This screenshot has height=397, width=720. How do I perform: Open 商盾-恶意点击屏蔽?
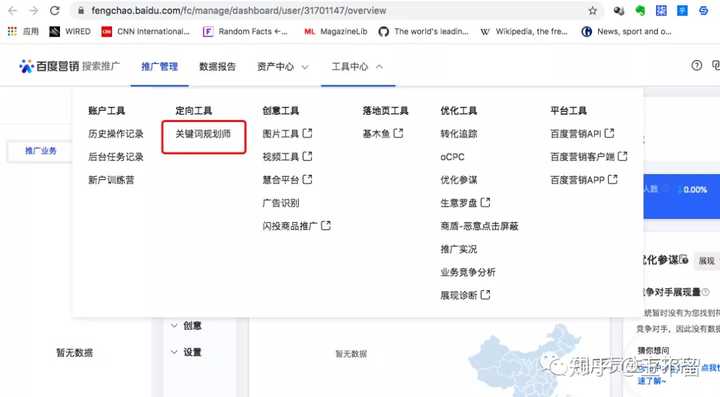[479, 226]
